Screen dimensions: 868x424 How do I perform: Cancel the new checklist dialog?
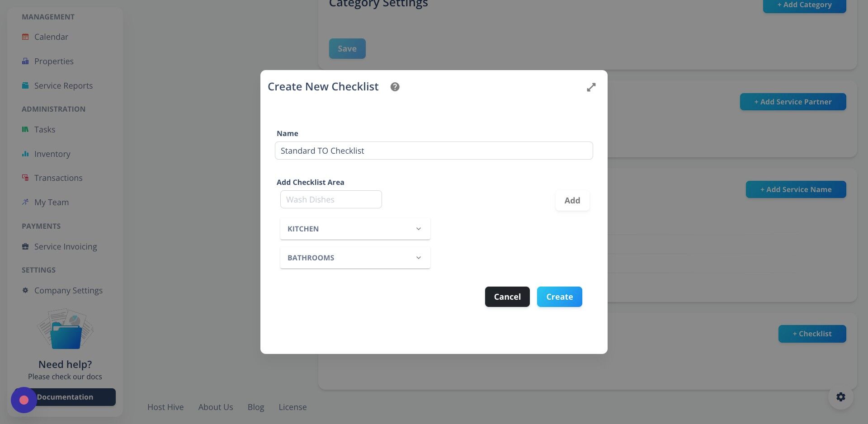pos(507,297)
